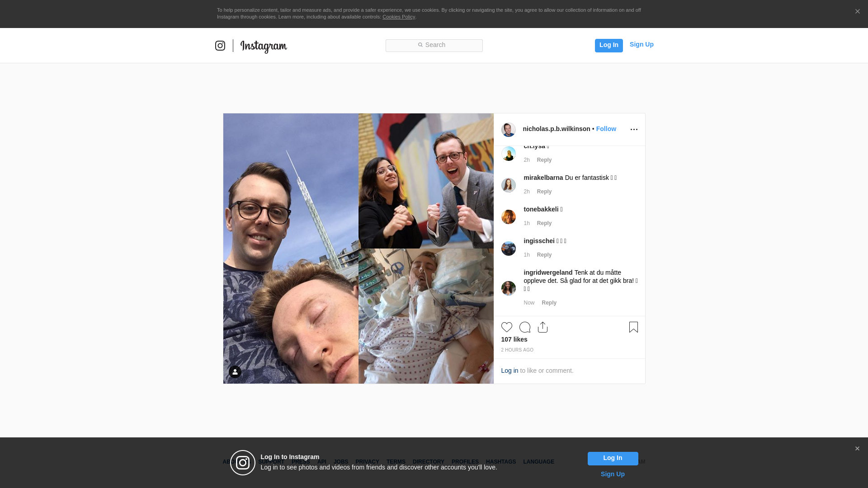Open ingisschei avatar
This screenshot has height=488, width=868.
click(x=509, y=249)
